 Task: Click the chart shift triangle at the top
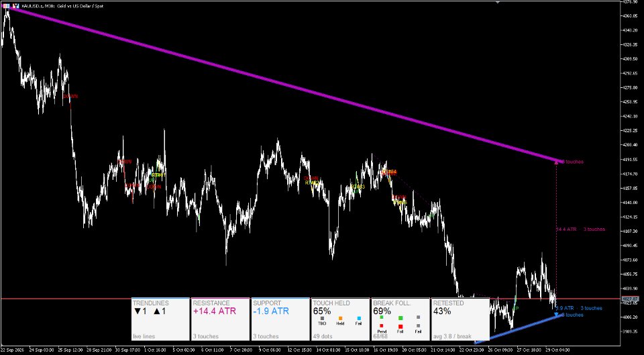498,2
